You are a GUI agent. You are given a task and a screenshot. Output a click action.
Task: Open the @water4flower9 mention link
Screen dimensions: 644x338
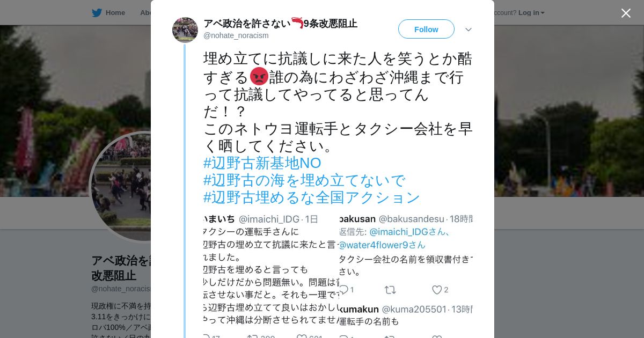[x=382, y=245]
